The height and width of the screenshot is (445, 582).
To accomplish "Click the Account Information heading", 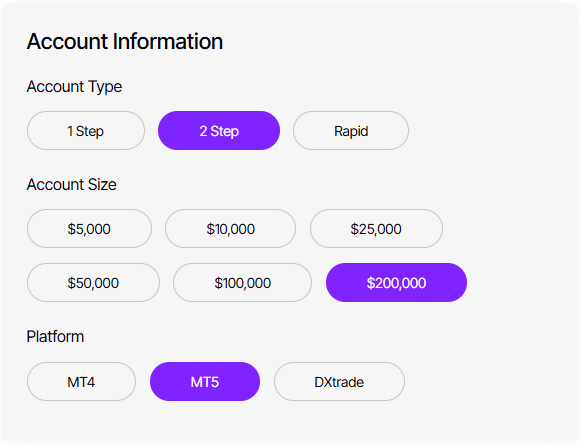I will pos(125,41).
